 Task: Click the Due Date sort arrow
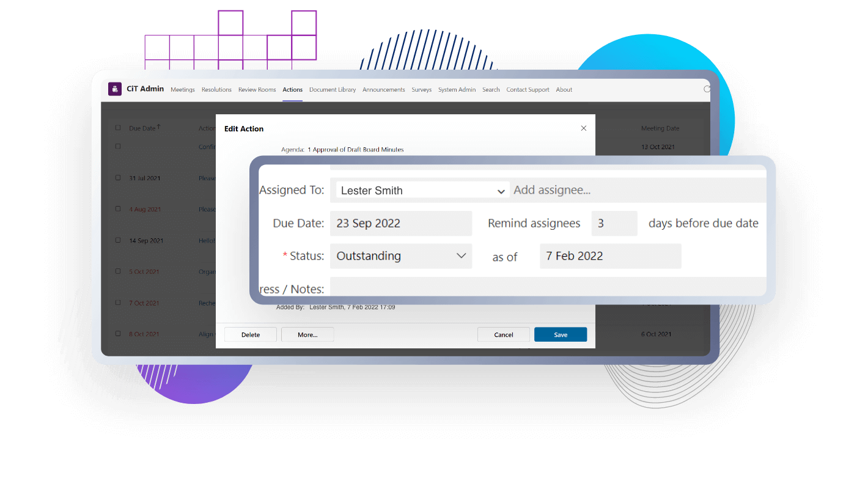(159, 127)
